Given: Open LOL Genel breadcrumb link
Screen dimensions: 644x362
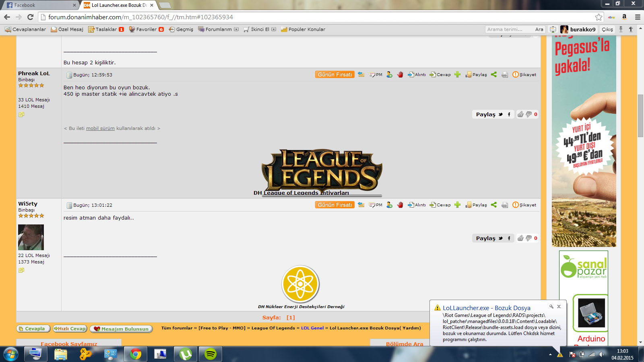Looking at the screenshot, I should pyautogui.click(x=312, y=328).
